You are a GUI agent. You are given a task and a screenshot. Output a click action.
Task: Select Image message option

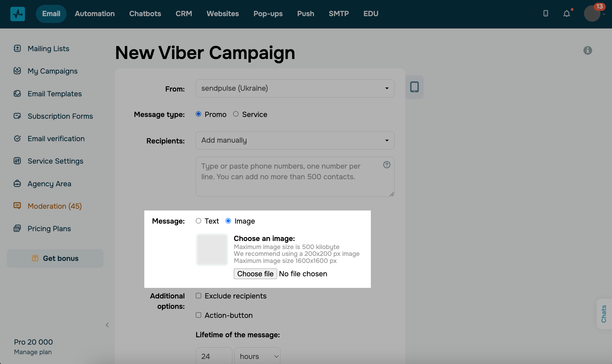(228, 221)
